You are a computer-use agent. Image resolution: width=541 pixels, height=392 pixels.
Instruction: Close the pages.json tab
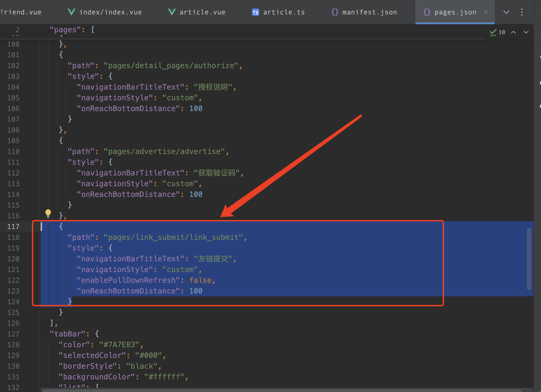point(486,12)
